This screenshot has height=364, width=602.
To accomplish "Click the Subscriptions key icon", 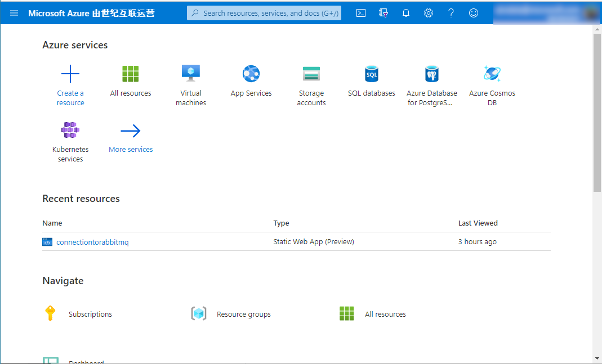I will point(50,313).
